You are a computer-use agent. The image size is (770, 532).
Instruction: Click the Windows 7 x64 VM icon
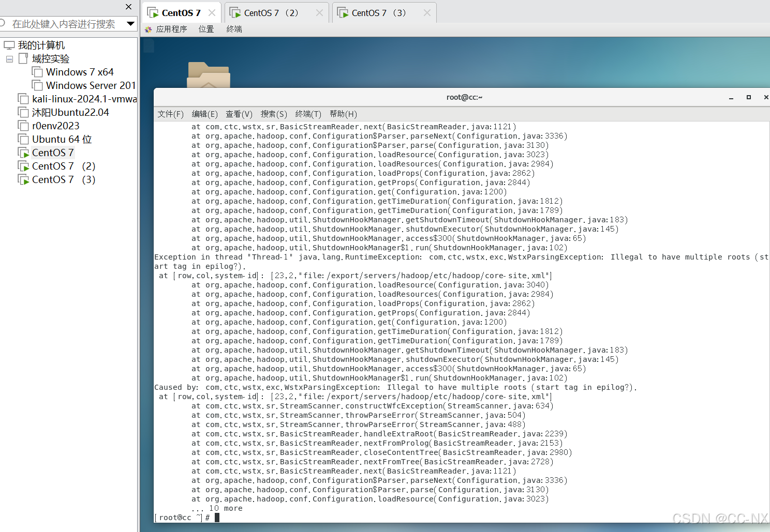point(37,72)
